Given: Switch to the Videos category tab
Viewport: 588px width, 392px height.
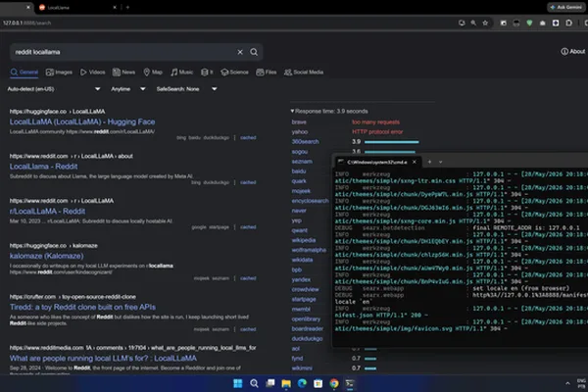Looking at the screenshot, I should tap(93, 72).
